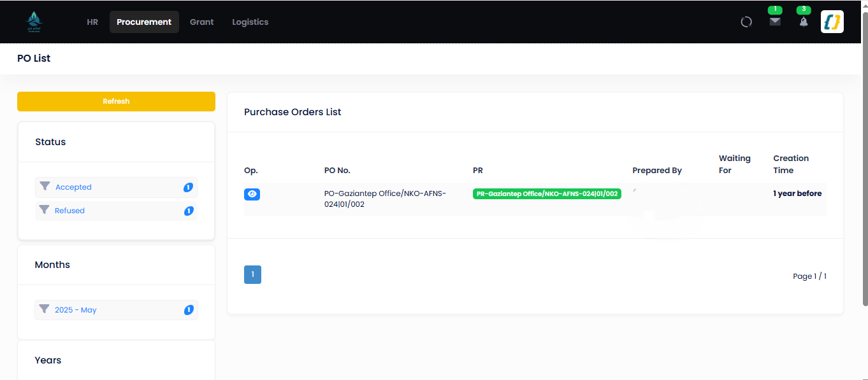Click the Status panel heading
Image resolution: width=868 pixels, height=380 pixels.
tap(50, 142)
